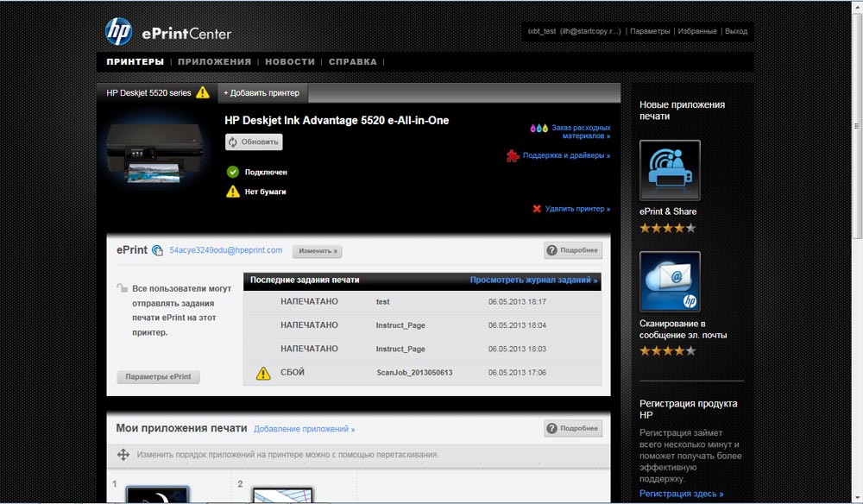Viewport: 863px width, 504px height.
Task: Click star rating under scan to email app
Action: pyautogui.click(x=668, y=351)
